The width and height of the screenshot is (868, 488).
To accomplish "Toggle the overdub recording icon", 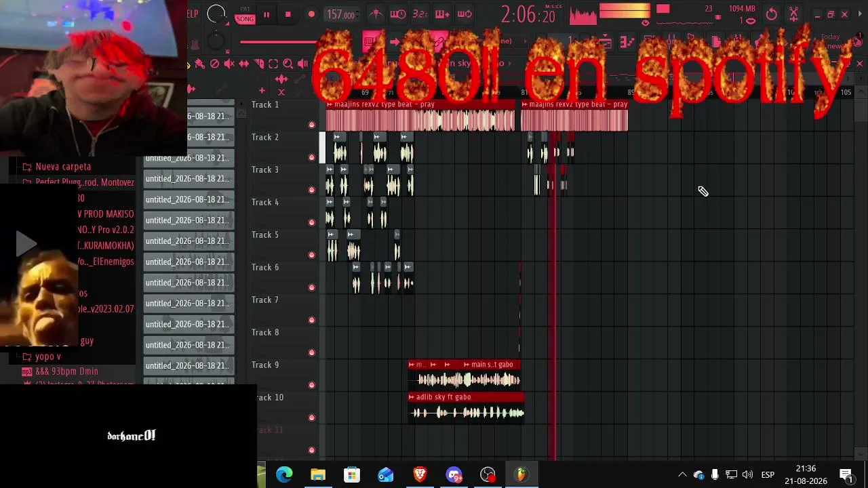I will 442,14.
